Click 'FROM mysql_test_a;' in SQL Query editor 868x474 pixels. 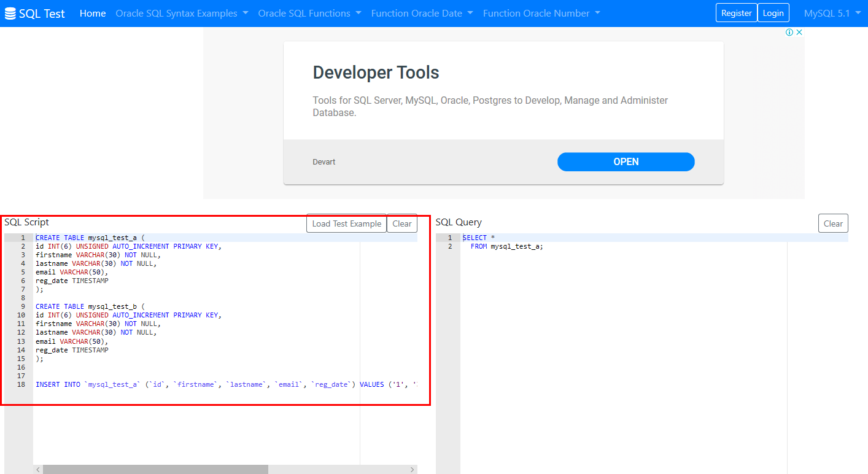pos(507,246)
